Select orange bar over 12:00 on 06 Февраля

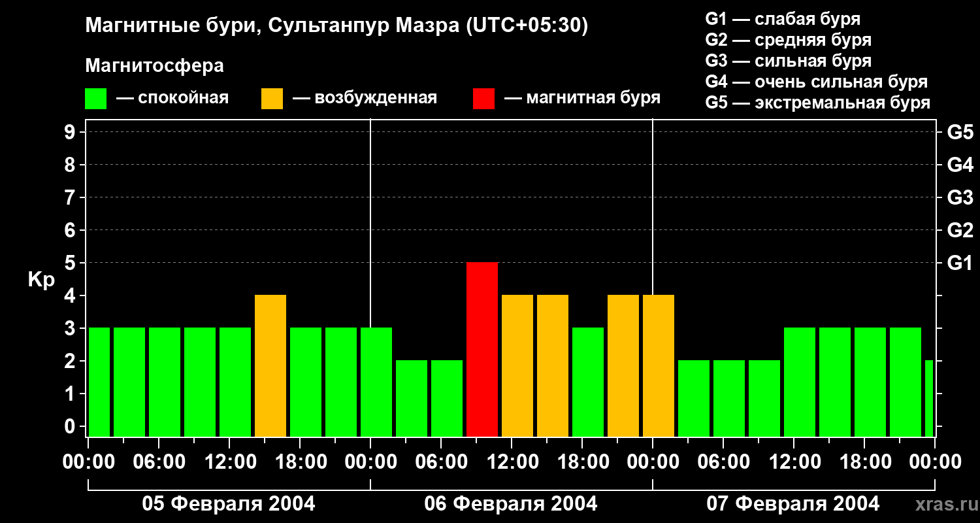pyautogui.click(x=517, y=366)
